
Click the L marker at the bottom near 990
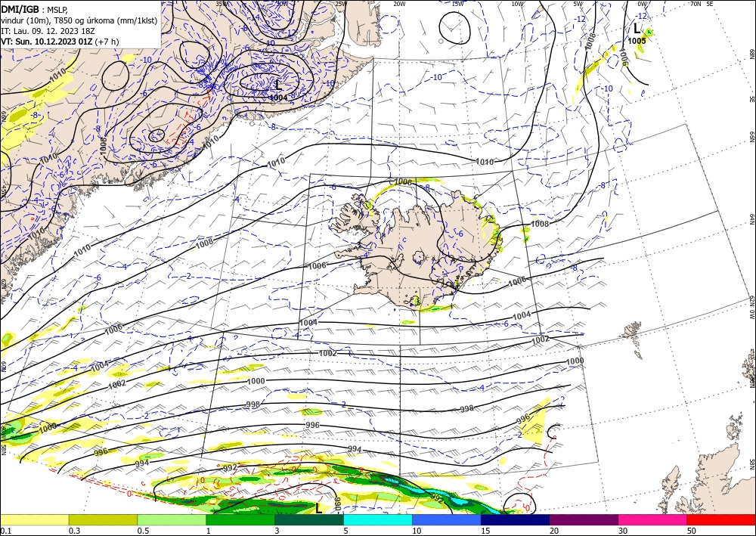318,508
